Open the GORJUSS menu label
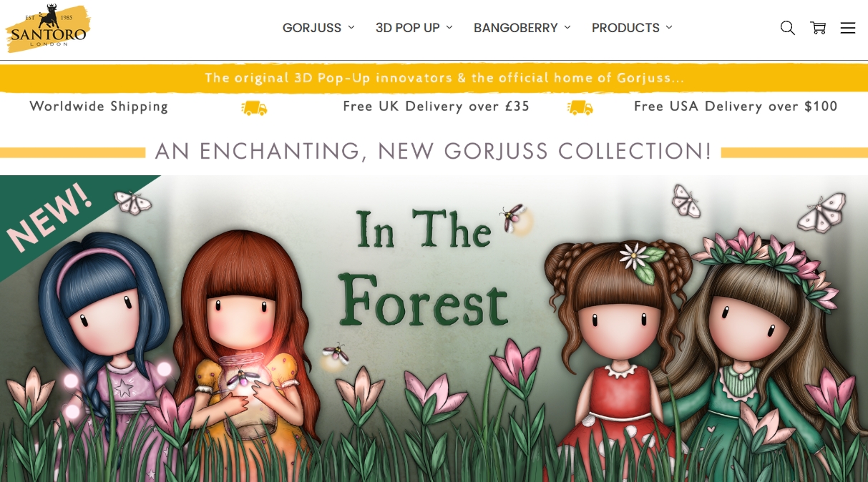This screenshot has height=482, width=868. 312,28
